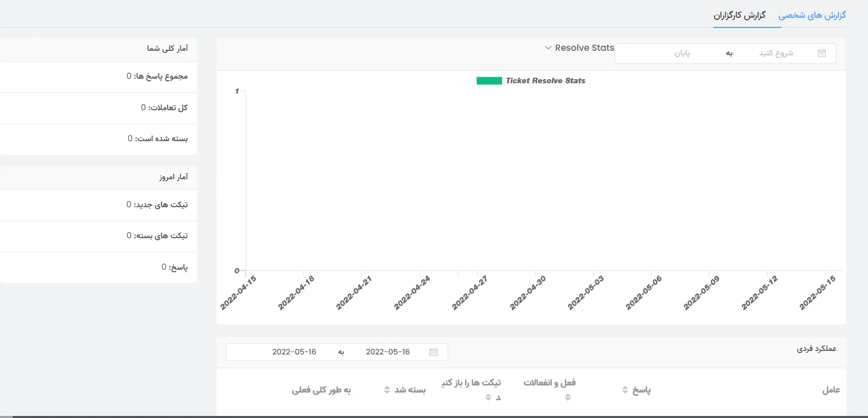Click عملکرد فردی section title
Viewport: 868px width, 418px height.
[x=816, y=349]
